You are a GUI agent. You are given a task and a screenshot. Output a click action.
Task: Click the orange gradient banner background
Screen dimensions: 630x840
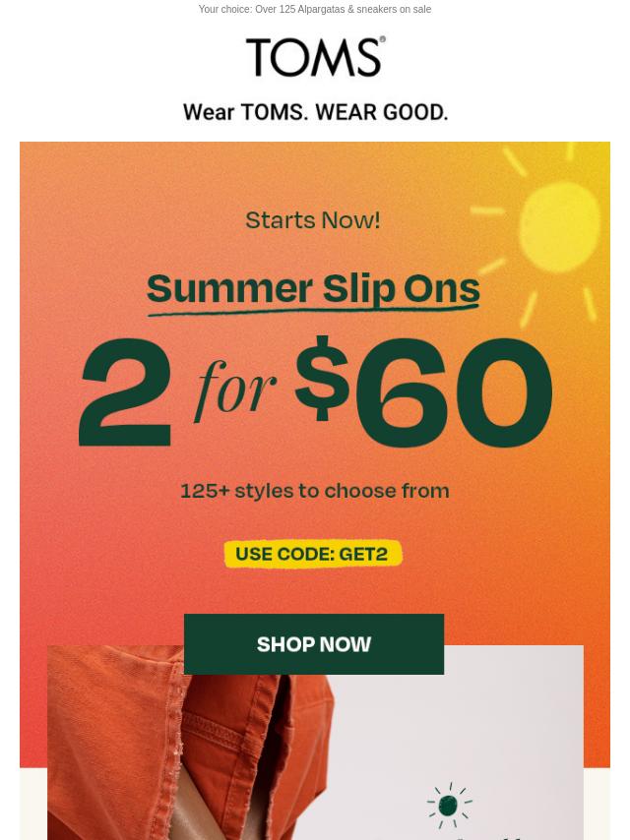click(107, 536)
